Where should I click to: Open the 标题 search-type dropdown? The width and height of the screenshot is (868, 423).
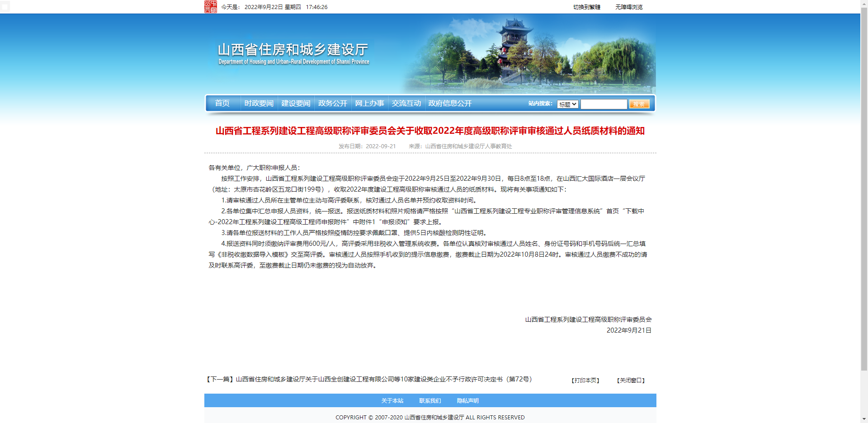[x=567, y=104]
